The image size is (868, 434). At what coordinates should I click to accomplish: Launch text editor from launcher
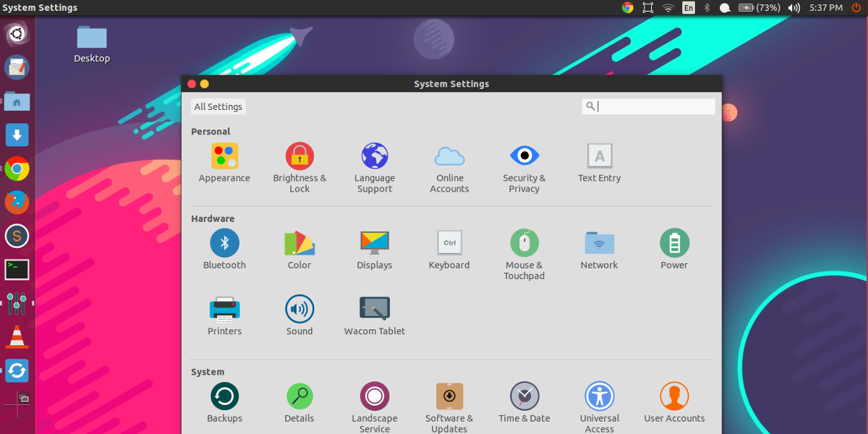[17, 67]
